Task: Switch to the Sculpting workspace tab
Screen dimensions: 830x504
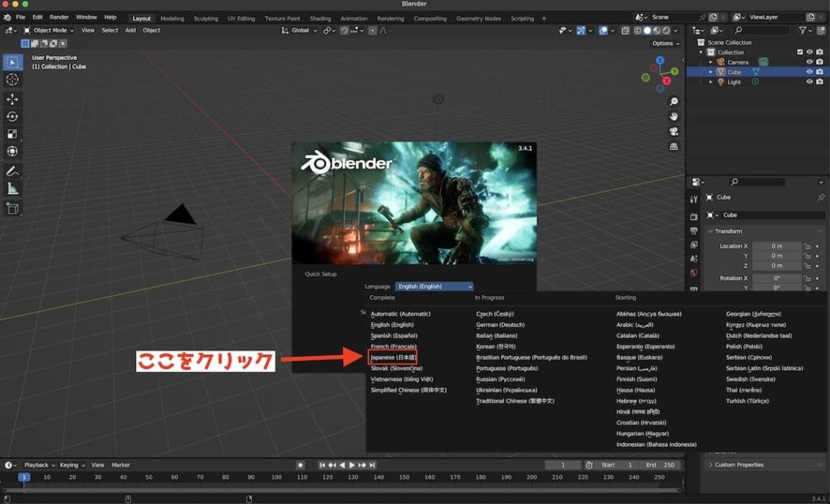Action: tap(206, 19)
